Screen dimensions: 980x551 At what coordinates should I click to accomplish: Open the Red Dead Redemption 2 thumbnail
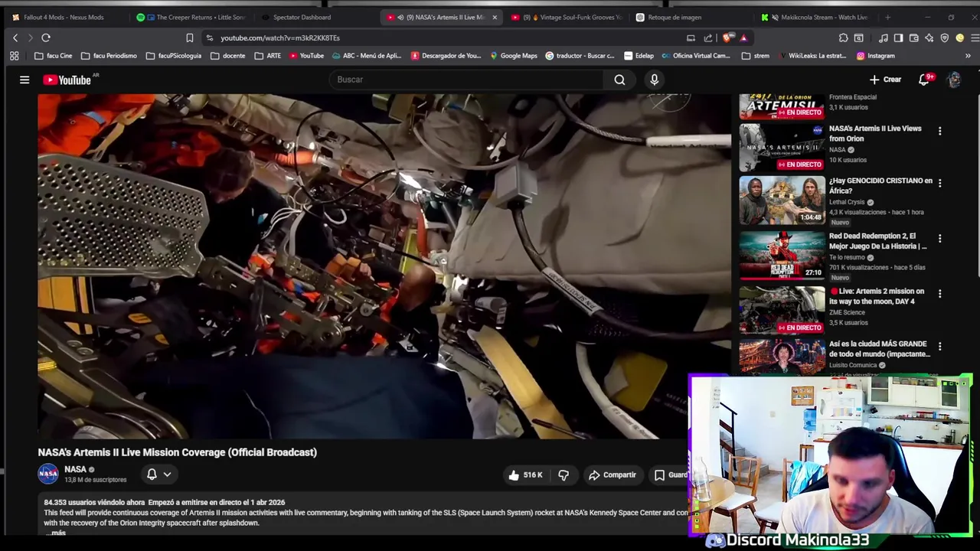pos(782,255)
